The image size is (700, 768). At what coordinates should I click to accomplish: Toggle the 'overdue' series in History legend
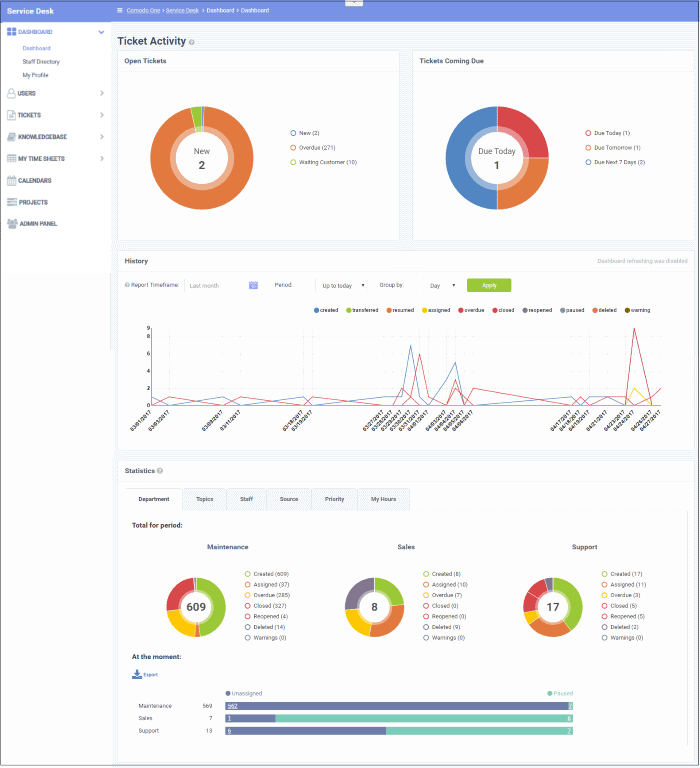pyautogui.click(x=472, y=310)
